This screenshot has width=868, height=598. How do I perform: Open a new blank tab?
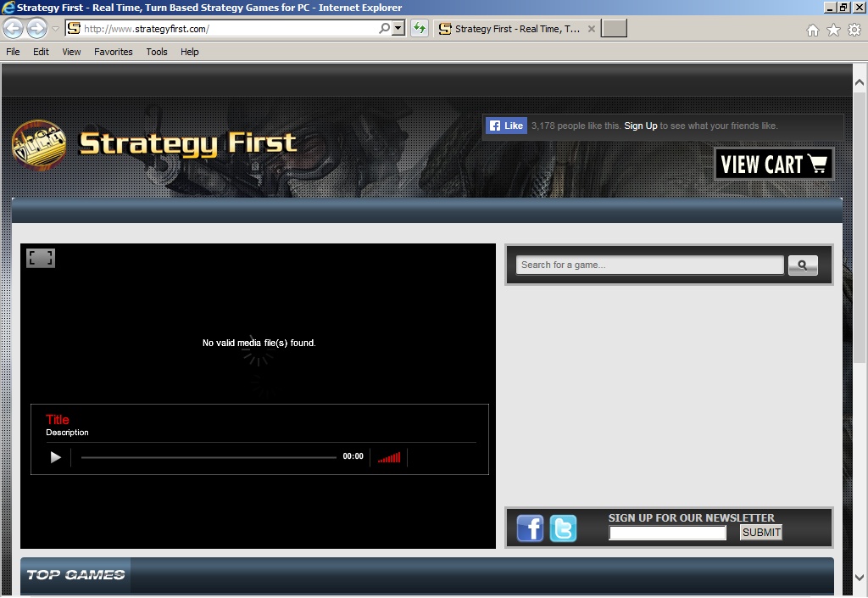614,28
